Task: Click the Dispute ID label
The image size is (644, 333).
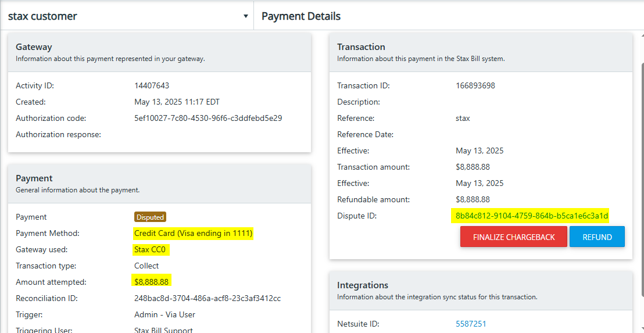Action: click(357, 216)
